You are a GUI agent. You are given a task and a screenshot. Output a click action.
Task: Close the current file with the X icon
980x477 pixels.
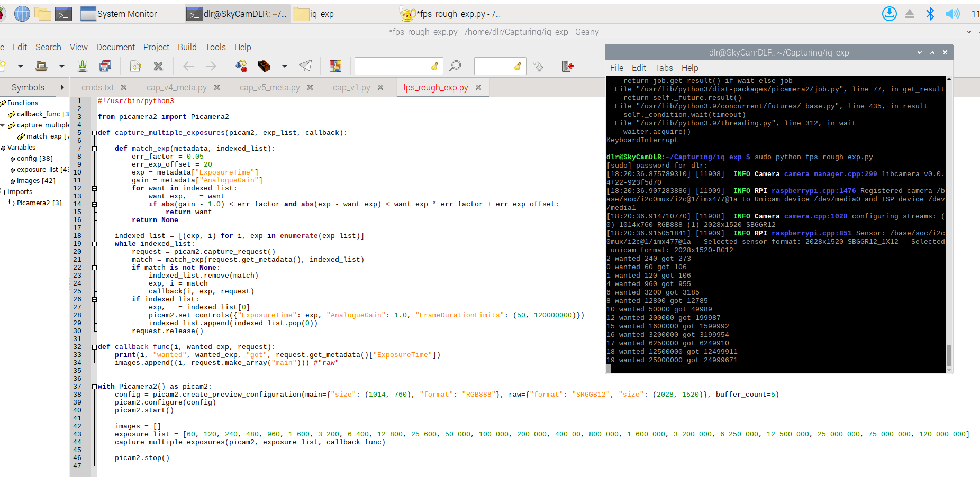(x=159, y=66)
